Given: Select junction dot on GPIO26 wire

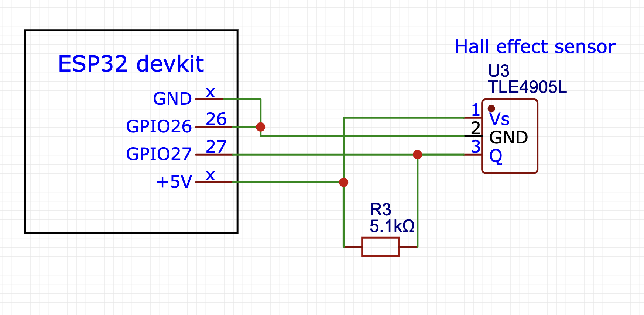Looking at the screenshot, I should [260, 127].
